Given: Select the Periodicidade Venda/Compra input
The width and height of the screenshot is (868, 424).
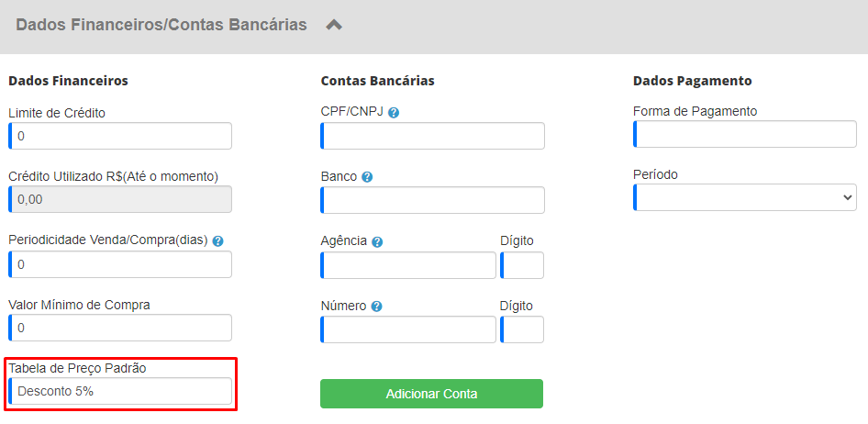Looking at the screenshot, I should pyautogui.click(x=120, y=264).
